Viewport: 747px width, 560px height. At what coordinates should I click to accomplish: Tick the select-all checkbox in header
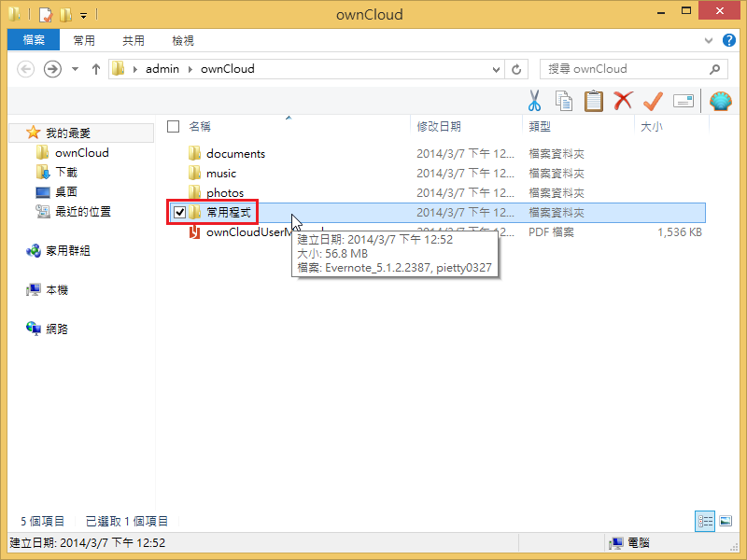pos(173,126)
